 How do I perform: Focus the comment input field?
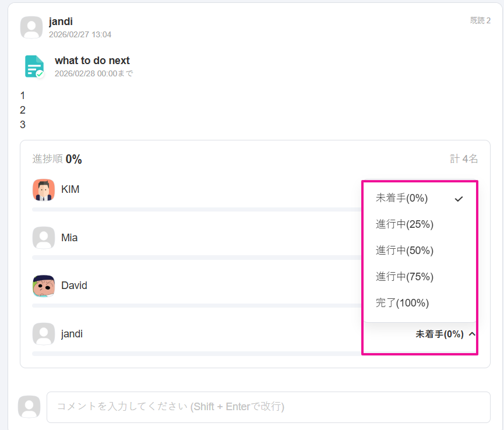click(268, 407)
